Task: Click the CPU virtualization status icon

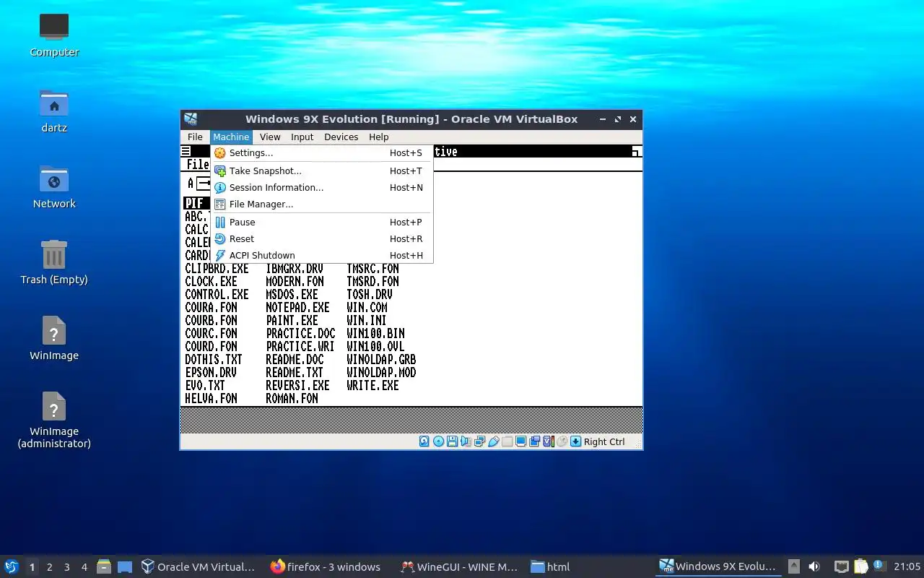Action: 548,441
